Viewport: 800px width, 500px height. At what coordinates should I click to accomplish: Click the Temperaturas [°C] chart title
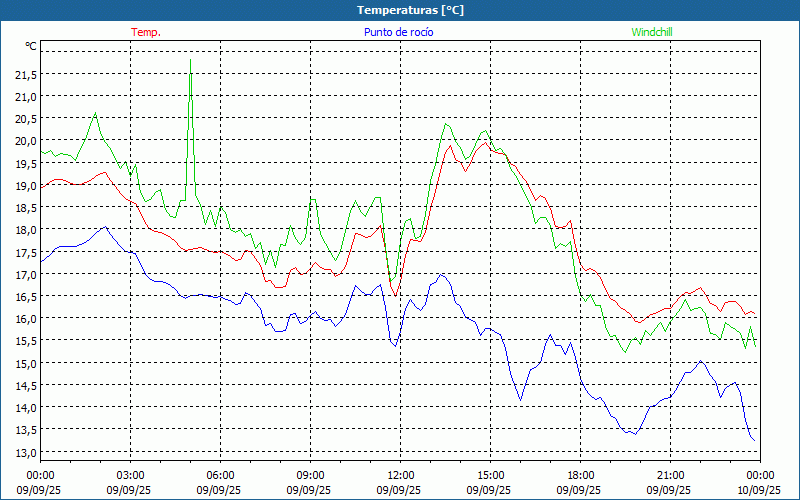click(x=410, y=10)
